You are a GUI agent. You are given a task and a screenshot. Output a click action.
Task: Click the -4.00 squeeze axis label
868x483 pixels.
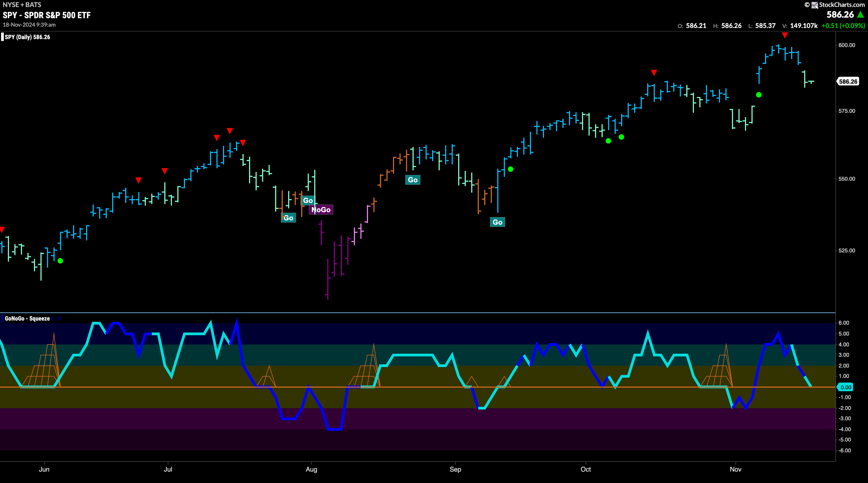pyautogui.click(x=844, y=429)
